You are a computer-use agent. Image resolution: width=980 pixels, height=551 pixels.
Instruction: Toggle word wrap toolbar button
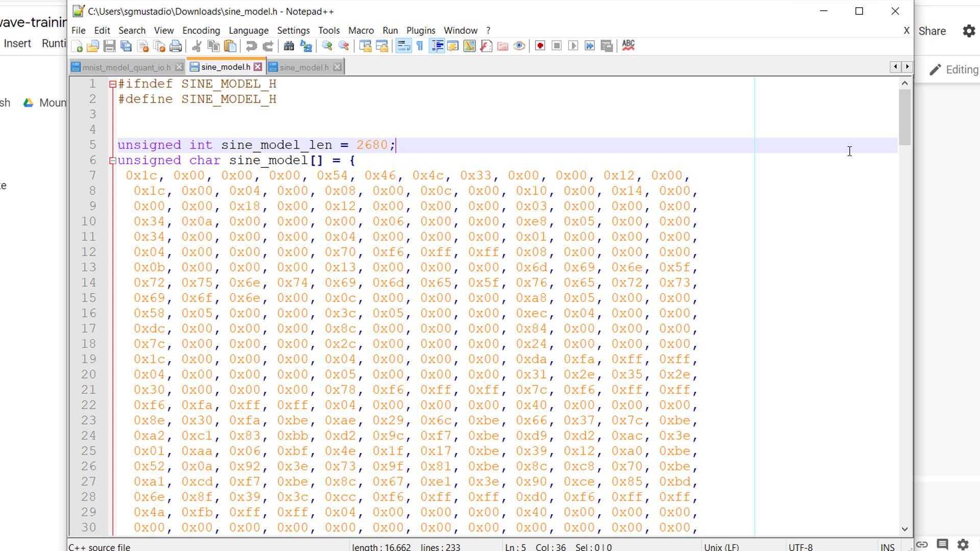pos(403,46)
